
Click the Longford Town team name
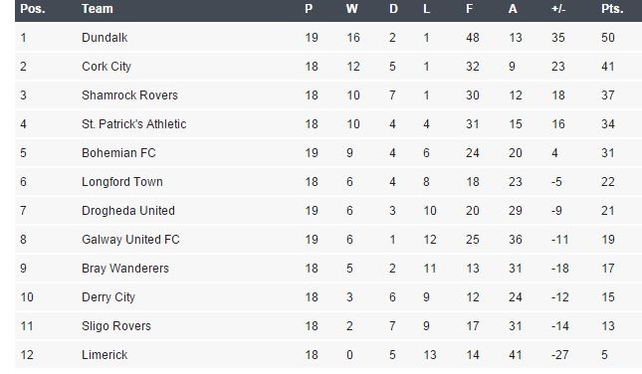click(122, 182)
